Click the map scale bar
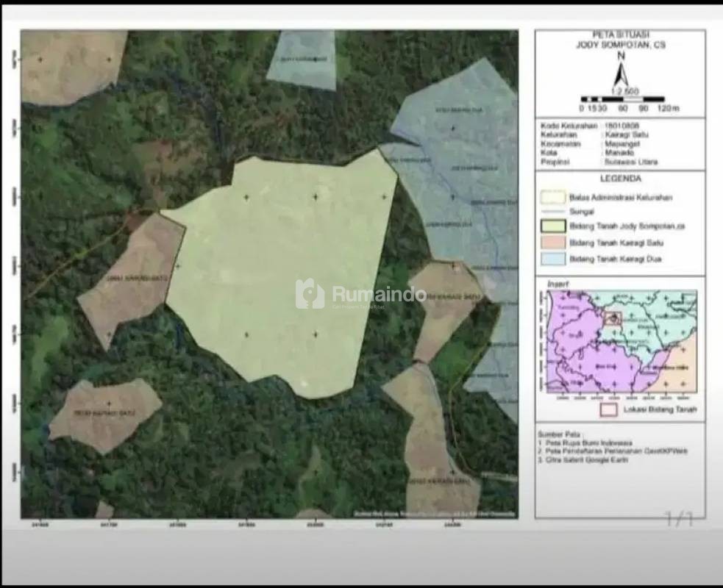 pyautogui.click(x=622, y=98)
